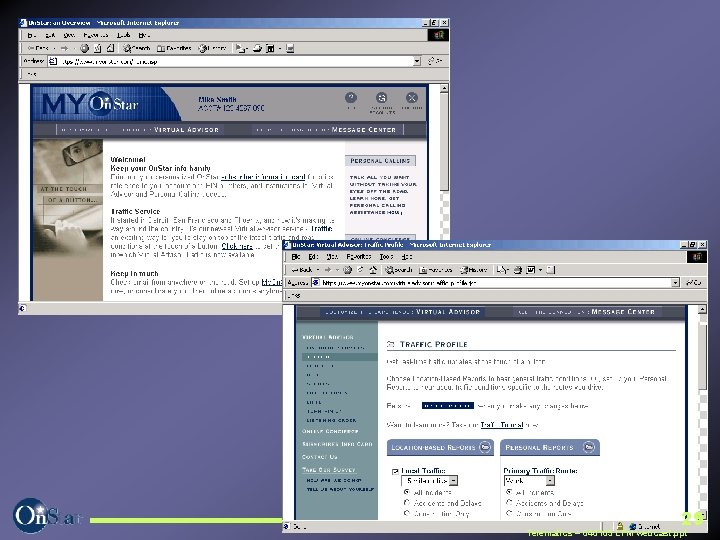Screen dimensions: 720x540
Task: Open Back history arrow in Traffic Profile window
Action: coord(318,270)
